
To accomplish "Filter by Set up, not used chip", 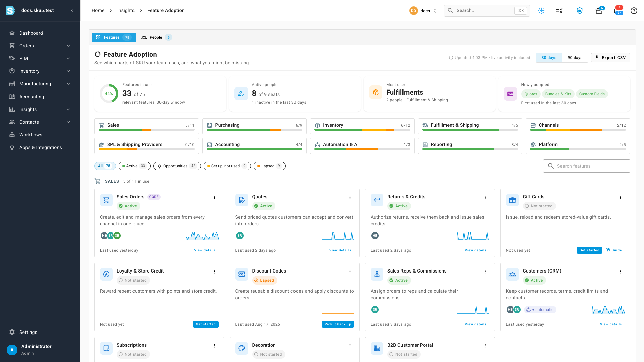I will (227, 166).
